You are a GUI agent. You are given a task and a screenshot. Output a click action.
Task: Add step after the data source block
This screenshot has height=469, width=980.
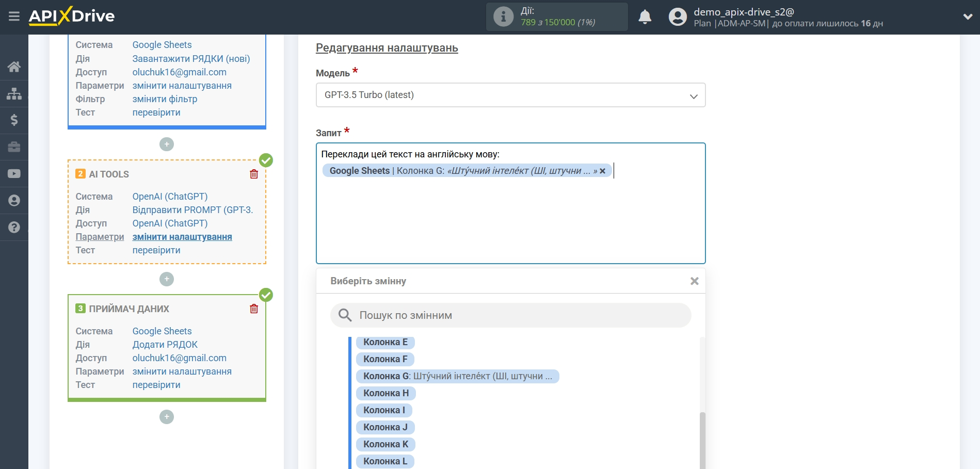click(167, 144)
